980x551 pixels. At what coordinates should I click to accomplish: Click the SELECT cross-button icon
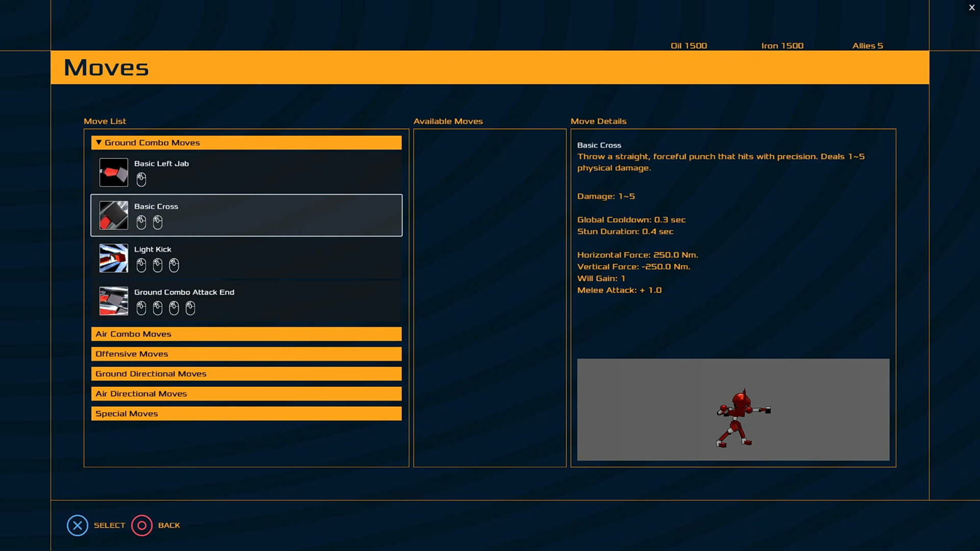tap(77, 525)
